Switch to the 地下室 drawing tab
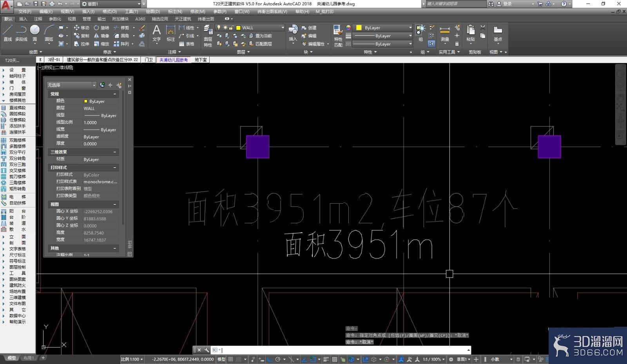The width and height of the screenshot is (627, 364). click(201, 60)
